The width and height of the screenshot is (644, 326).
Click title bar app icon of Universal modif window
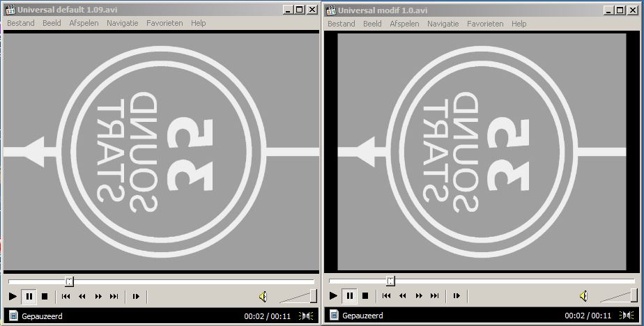click(331, 10)
